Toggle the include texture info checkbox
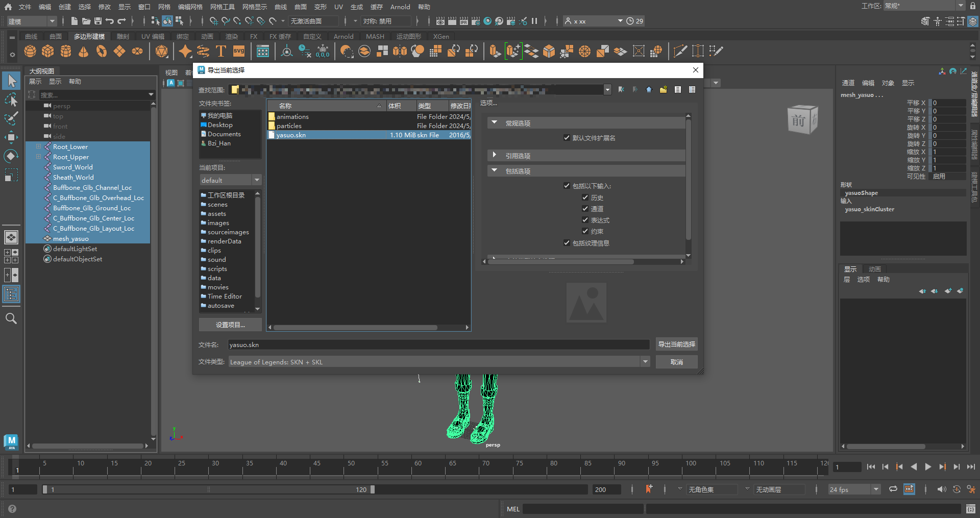Viewport: 980px width, 518px height. pos(567,243)
